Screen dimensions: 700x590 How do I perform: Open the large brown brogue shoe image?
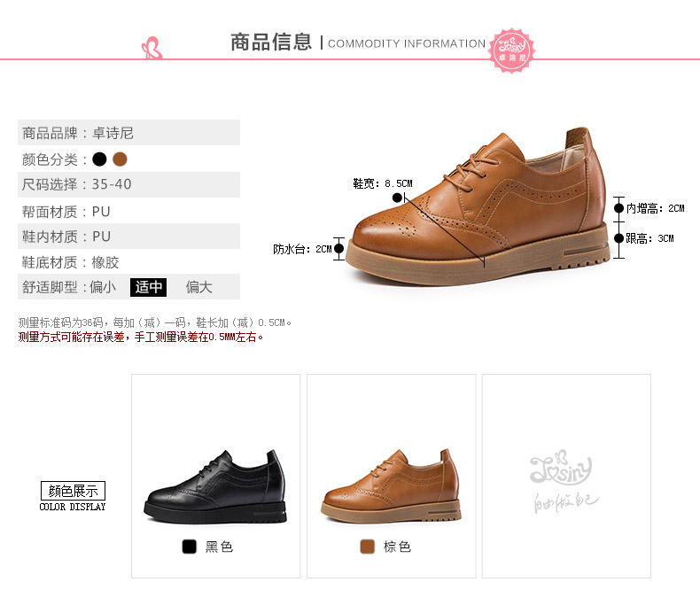coord(478,206)
